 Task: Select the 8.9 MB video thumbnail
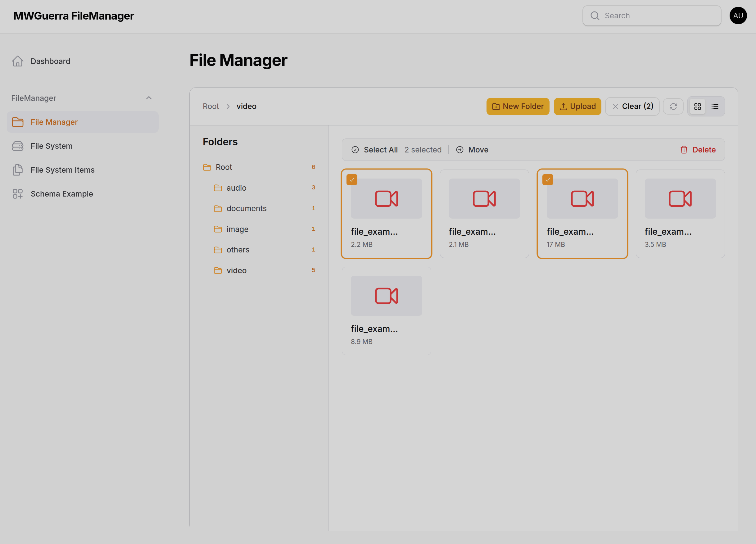(386, 296)
